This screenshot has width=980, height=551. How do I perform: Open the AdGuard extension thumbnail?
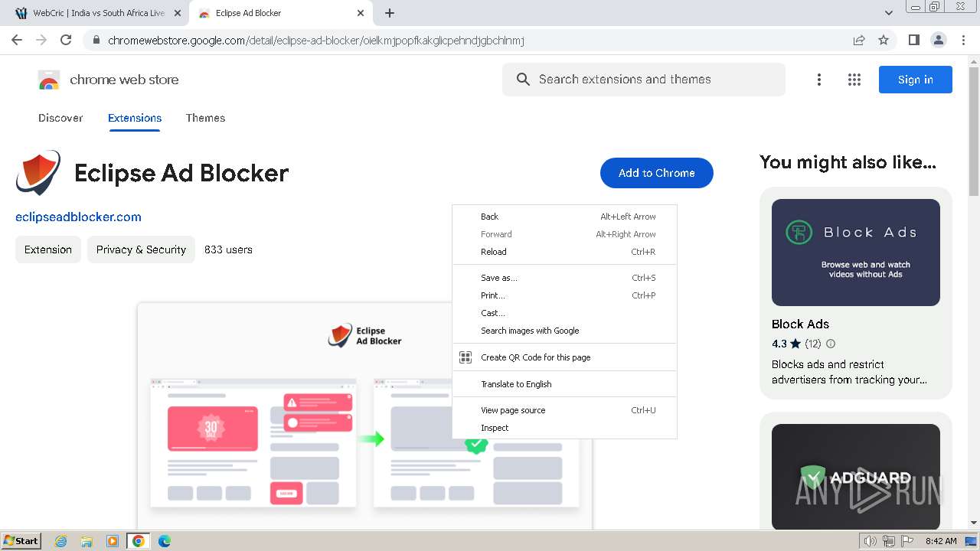856,477
